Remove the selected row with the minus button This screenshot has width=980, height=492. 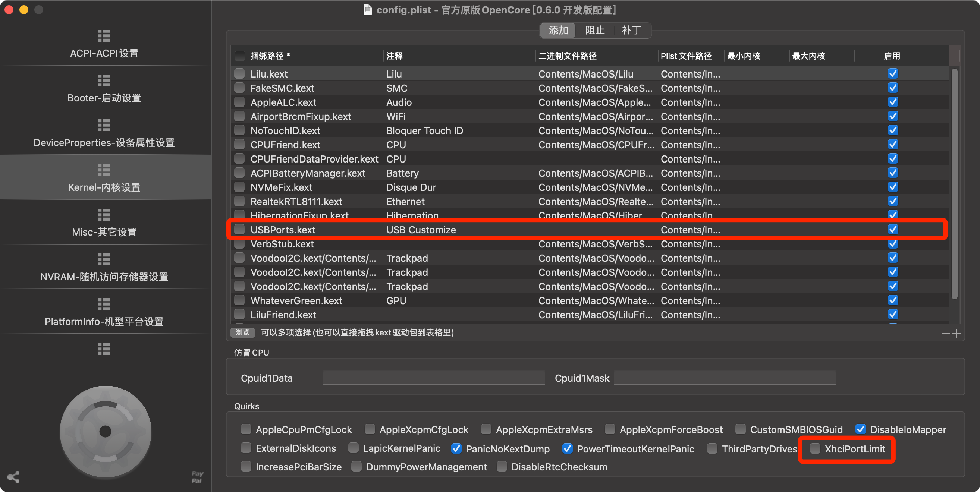coord(946,334)
